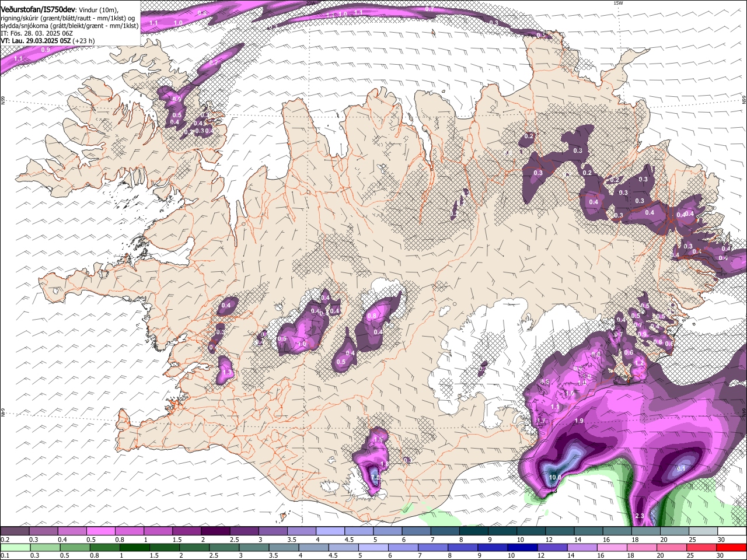Viewport: 747px width, 560px height.
Task: Click the 1.3 value in the west Iceland patch
Action: pos(228,372)
